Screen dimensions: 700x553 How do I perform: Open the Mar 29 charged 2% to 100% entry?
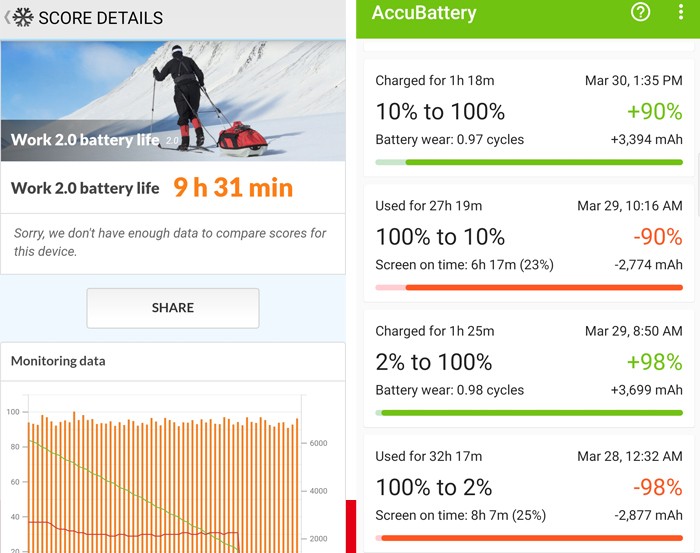(529, 369)
